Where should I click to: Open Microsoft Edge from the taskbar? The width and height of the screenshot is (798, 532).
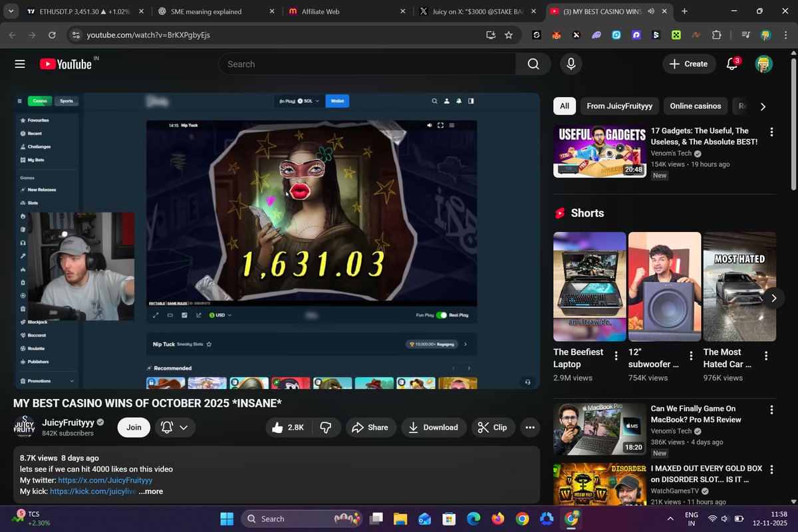(473, 519)
